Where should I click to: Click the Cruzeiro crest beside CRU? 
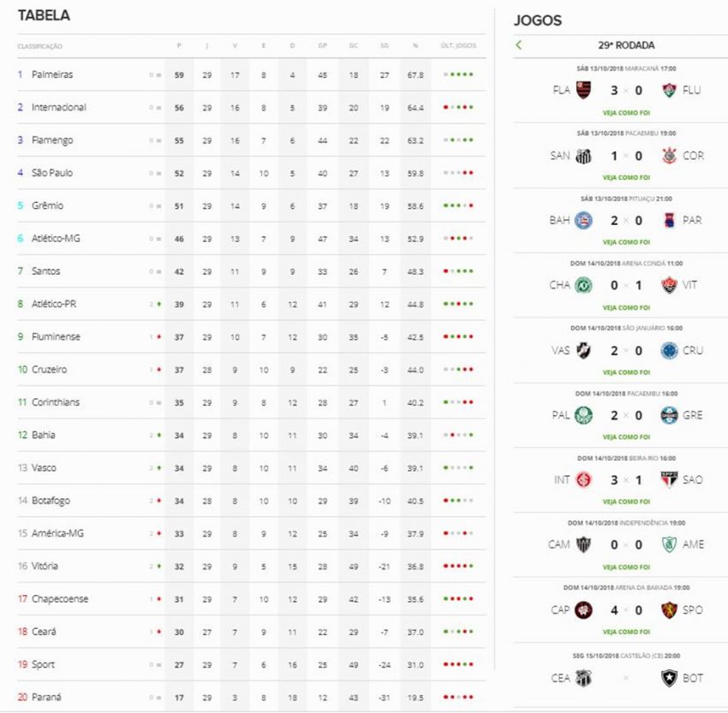pyautogui.click(x=669, y=350)
